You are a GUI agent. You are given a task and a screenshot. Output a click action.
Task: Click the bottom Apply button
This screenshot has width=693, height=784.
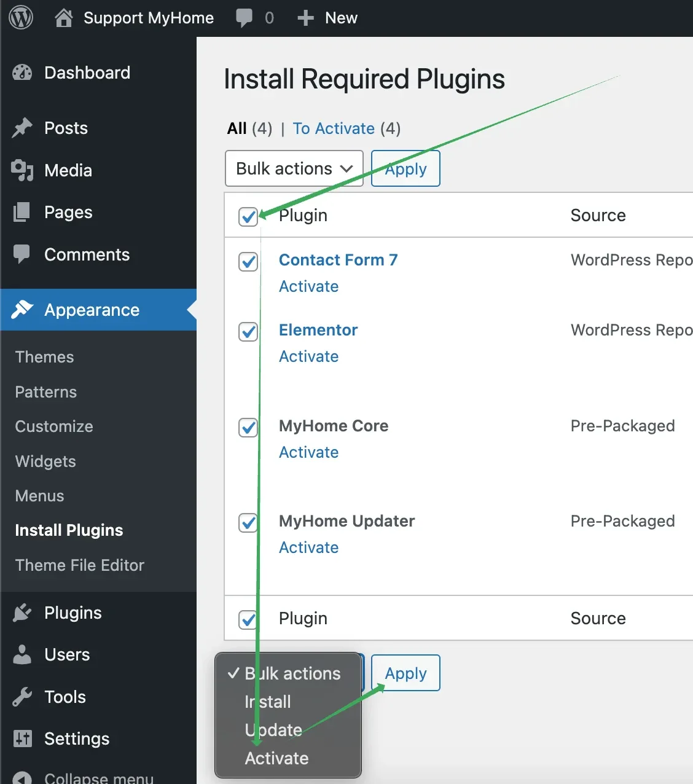pyautogui.click(x=405, y=673)
